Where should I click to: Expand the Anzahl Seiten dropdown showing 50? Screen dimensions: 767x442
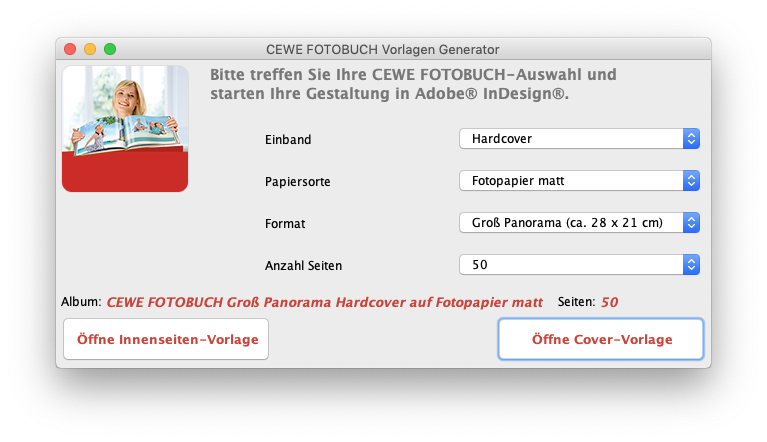(x=579, y=265)
